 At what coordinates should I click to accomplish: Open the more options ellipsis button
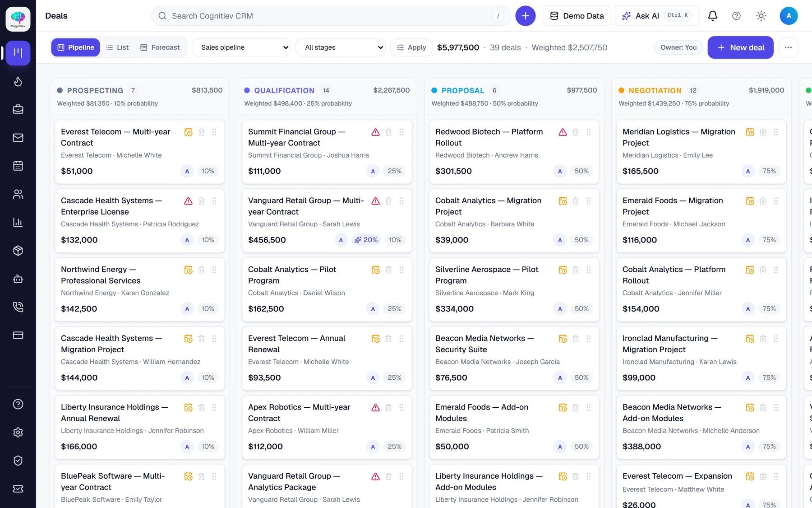pos(788,47)
